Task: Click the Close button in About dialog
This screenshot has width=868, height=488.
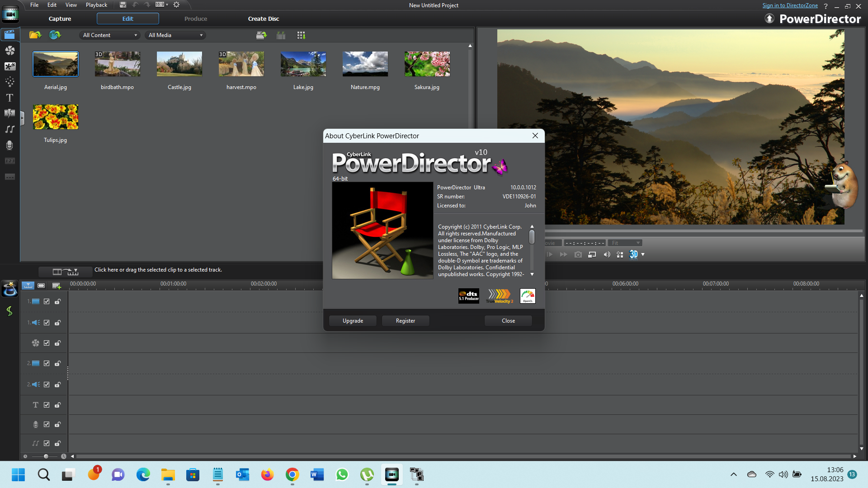Action: pyautogui.click(x=508, y=321)
